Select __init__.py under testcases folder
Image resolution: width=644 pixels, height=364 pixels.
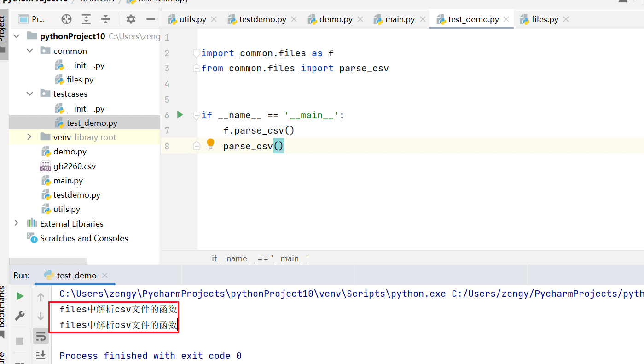tap(85, 109)
